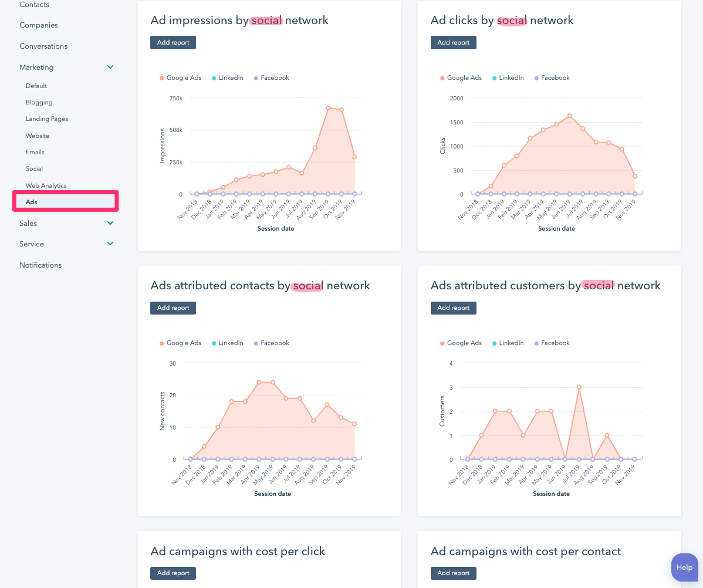Screen dimensions: 703x588
Task: Open Web Analytics
Action: (46, 185)
